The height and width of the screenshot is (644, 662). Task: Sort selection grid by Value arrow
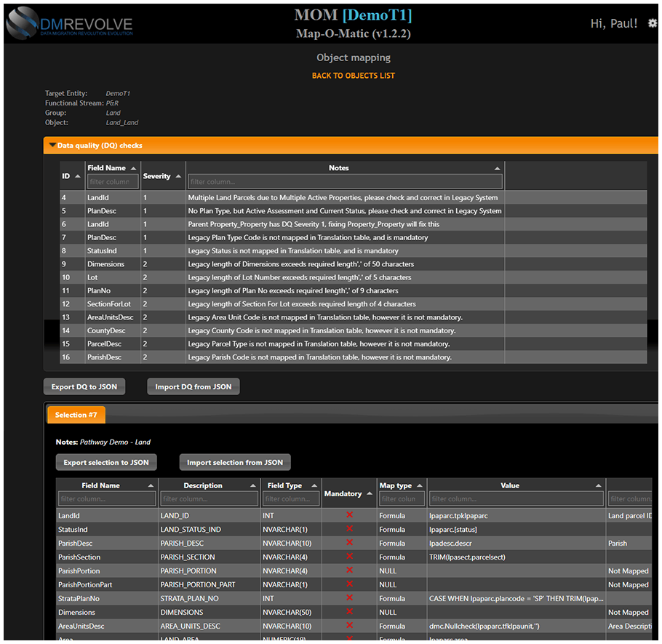599,485
